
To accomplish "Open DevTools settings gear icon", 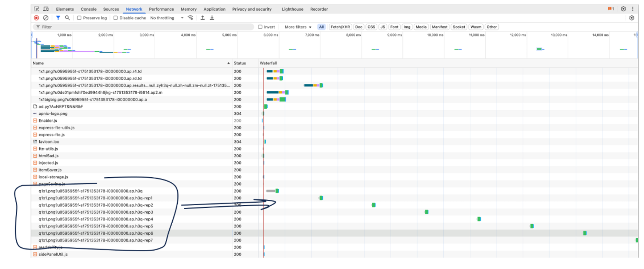I will click(x=623, y=9).
